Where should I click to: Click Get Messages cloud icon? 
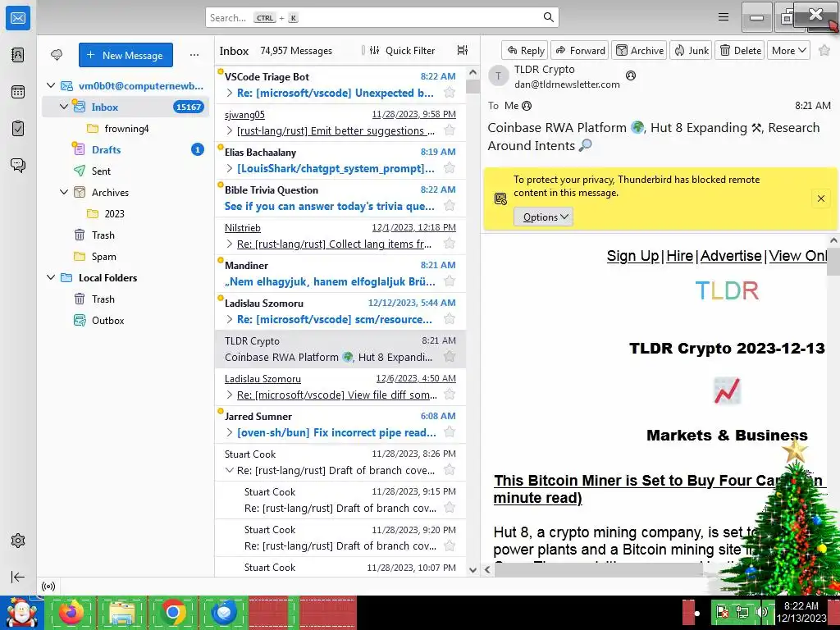click(57, 55)
